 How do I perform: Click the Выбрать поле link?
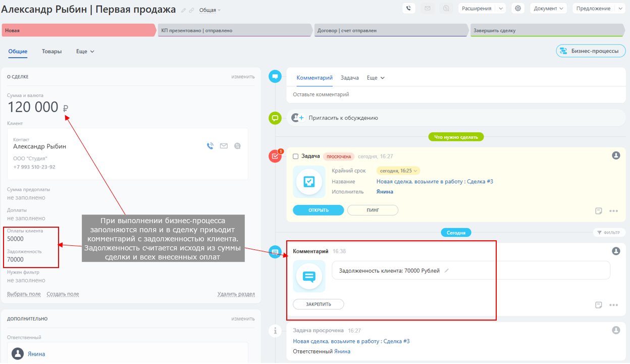click(x=24, y=294)
